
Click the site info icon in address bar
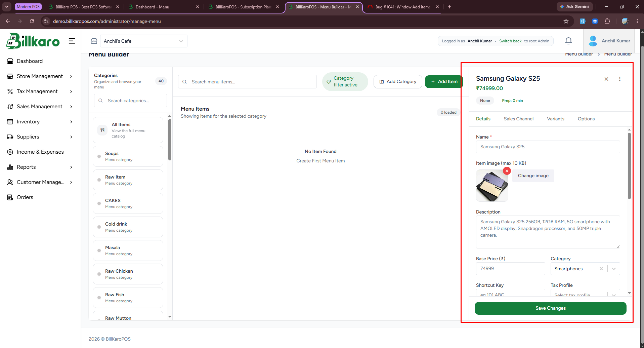(x=46, y=21)
